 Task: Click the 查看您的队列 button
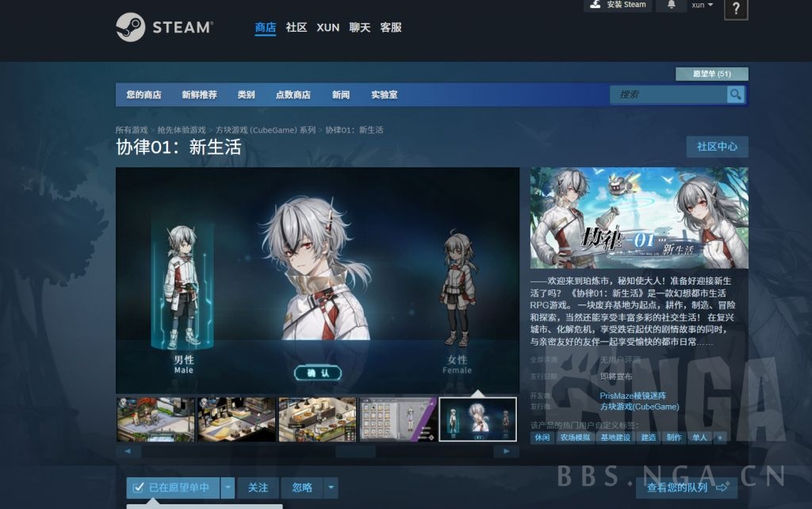click(686, 488)
